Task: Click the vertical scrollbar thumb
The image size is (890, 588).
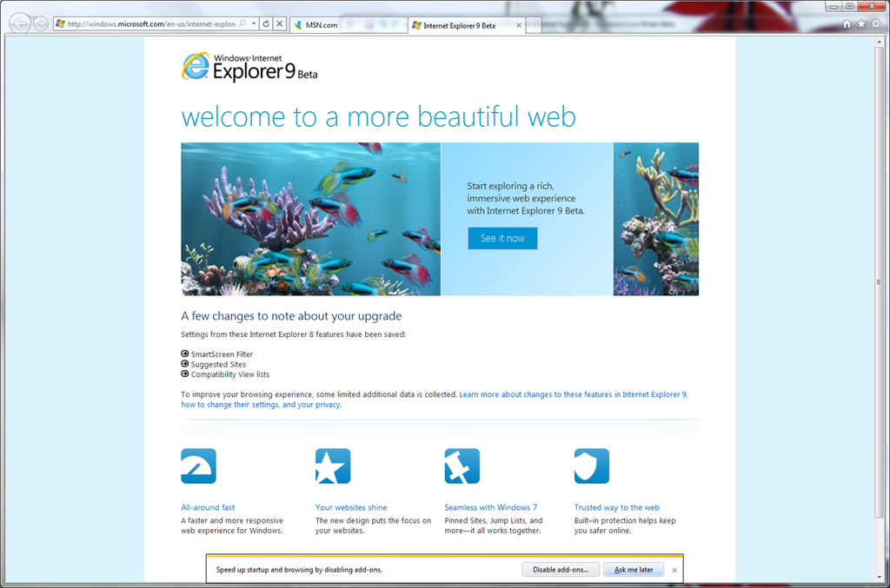Action: coord(880,281)
